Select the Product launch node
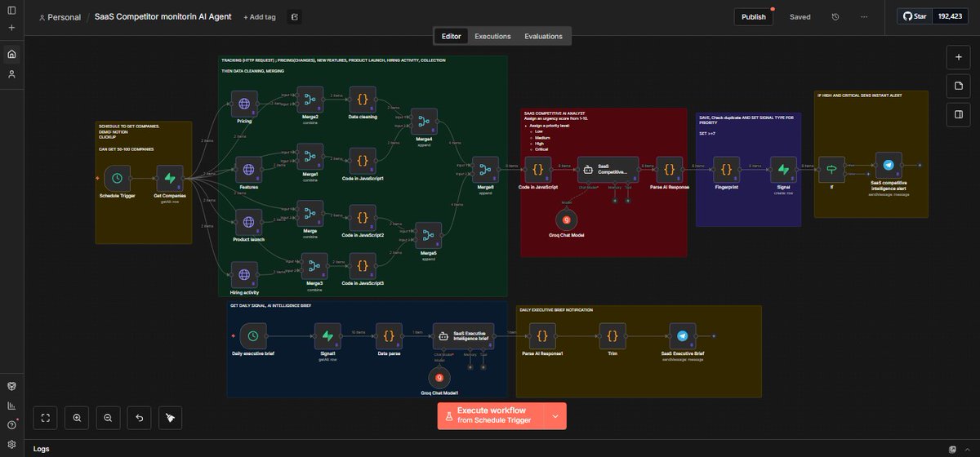 point(248,221)
